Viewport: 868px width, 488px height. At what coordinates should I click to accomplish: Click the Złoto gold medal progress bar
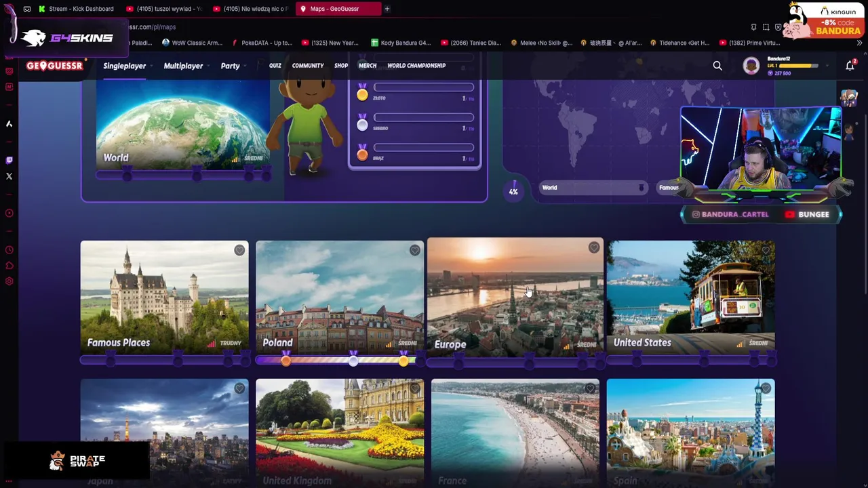pyautogui.click(x=423, y=87)
